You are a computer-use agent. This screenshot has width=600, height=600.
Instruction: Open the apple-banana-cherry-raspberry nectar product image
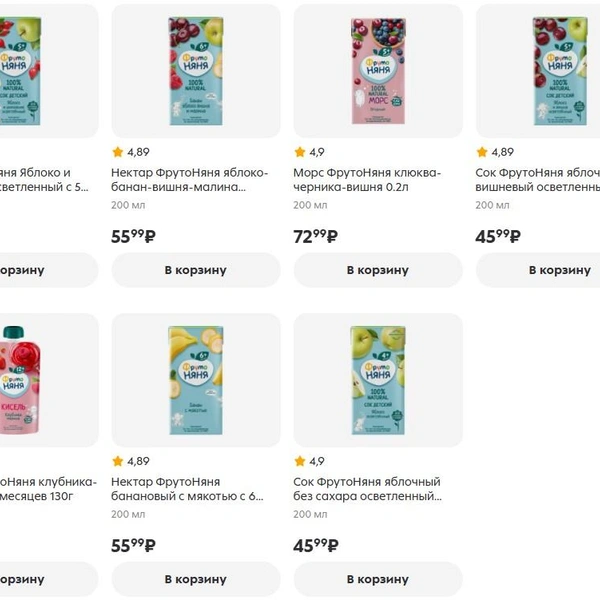pyautogui.click(x=196, y=71)
